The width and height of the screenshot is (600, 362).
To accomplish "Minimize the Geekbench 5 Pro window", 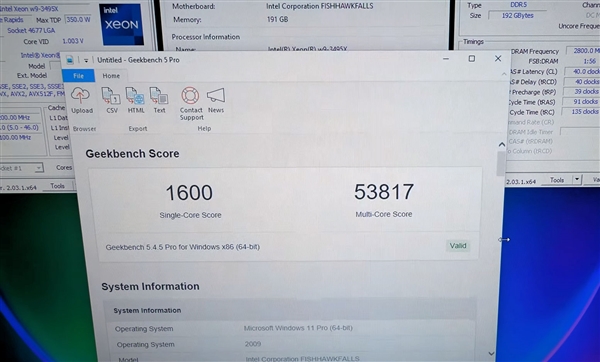I will (x=446, y=59).
